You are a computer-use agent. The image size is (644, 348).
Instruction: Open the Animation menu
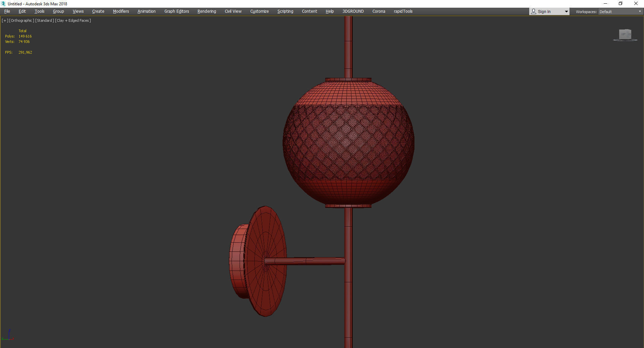(x=147, y=11)
